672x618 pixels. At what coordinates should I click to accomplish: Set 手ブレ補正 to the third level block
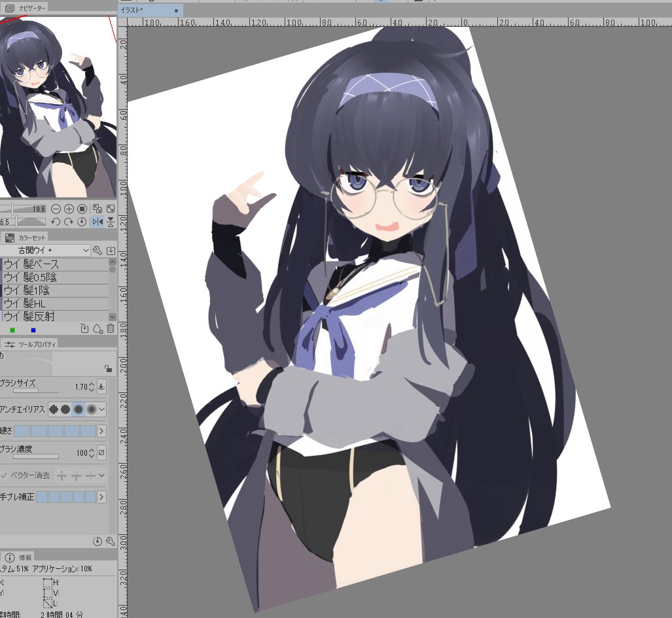coord(67,497)
